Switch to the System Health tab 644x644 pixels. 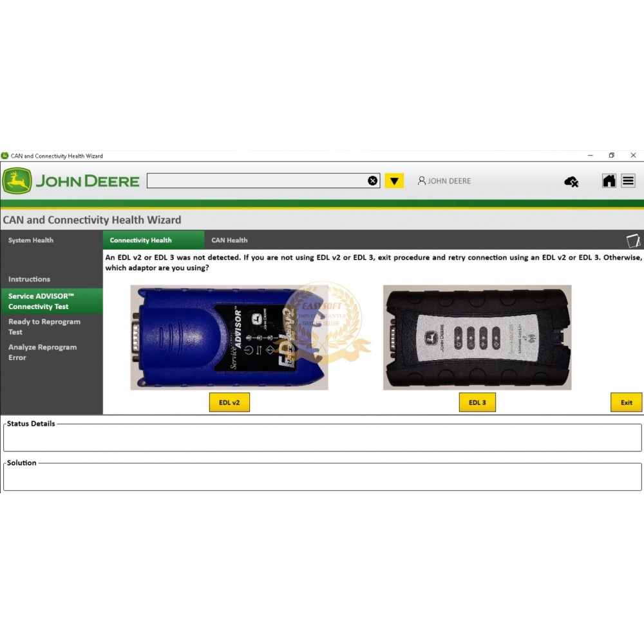(31, 240)
